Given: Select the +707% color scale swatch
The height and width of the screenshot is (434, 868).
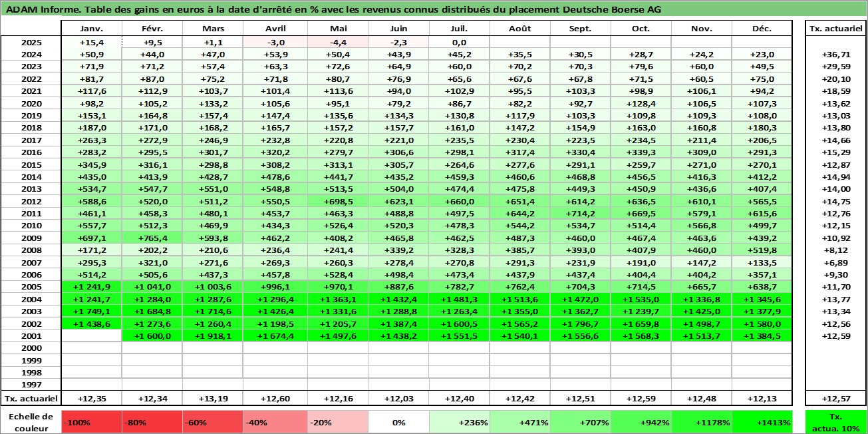Looking at the screenshot, I should pos(581,422).
